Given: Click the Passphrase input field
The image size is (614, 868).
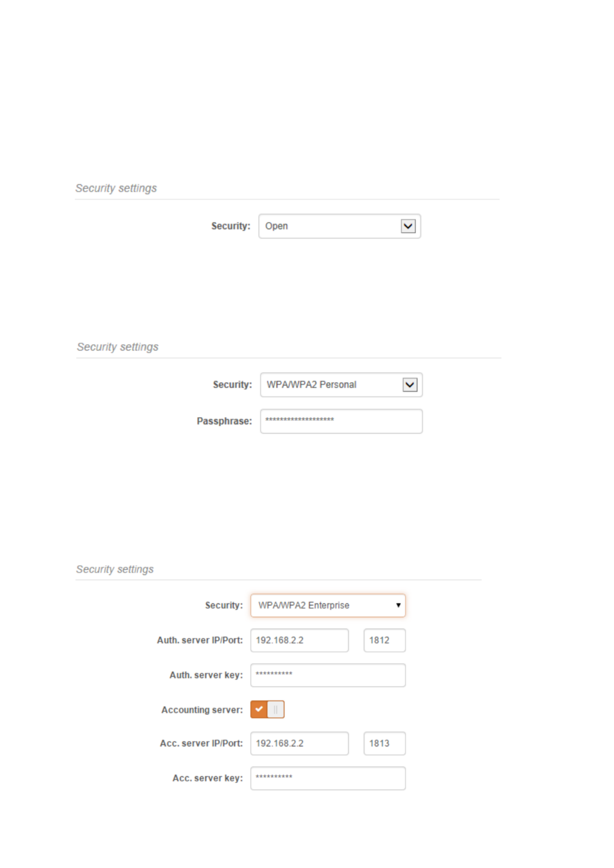Looking at the screenshot, I should click(341, 421).
